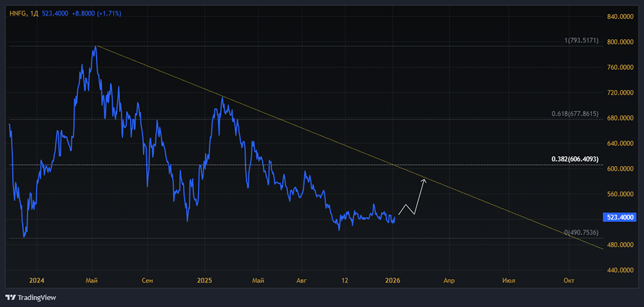Click the 12 label on the time axis
Screen dimensions: 644x307
tap(345, 281)
